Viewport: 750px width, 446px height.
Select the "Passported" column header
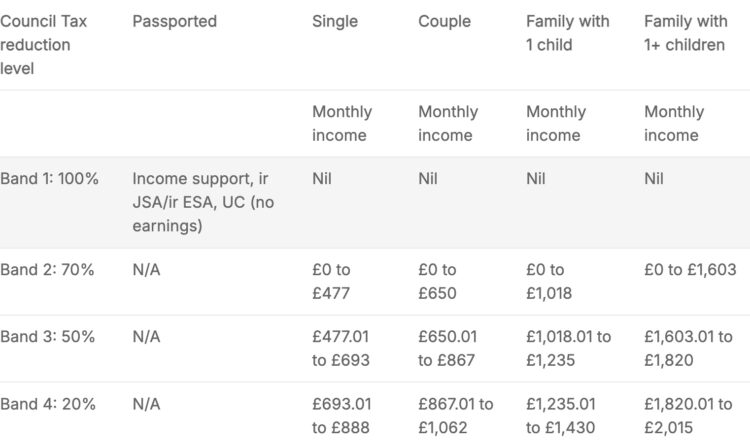click(x=174, y=21)
